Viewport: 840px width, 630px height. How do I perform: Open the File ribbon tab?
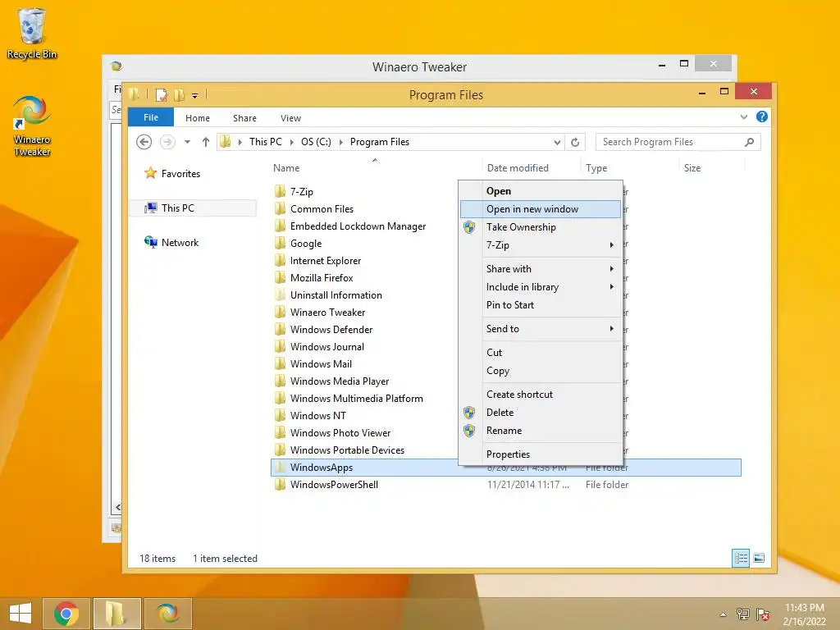coord(151,117)
